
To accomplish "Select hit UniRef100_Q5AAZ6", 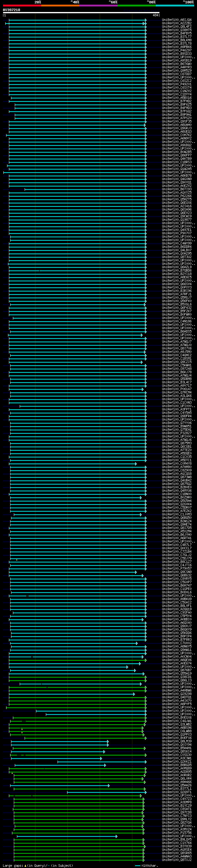I will click(x=176, y=785).
